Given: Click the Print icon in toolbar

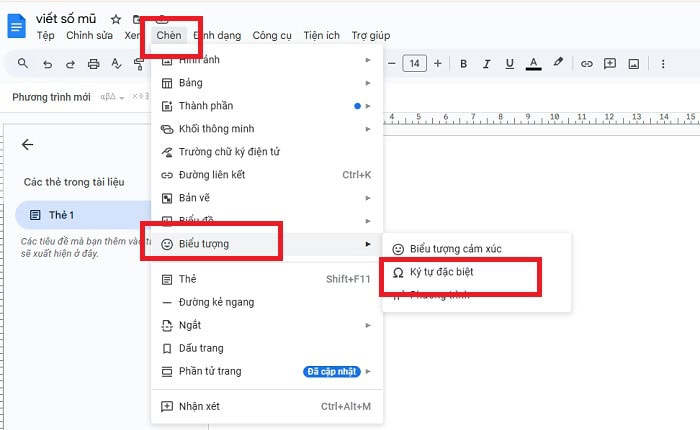Looking at the screenshot, I should coord(94,64).
